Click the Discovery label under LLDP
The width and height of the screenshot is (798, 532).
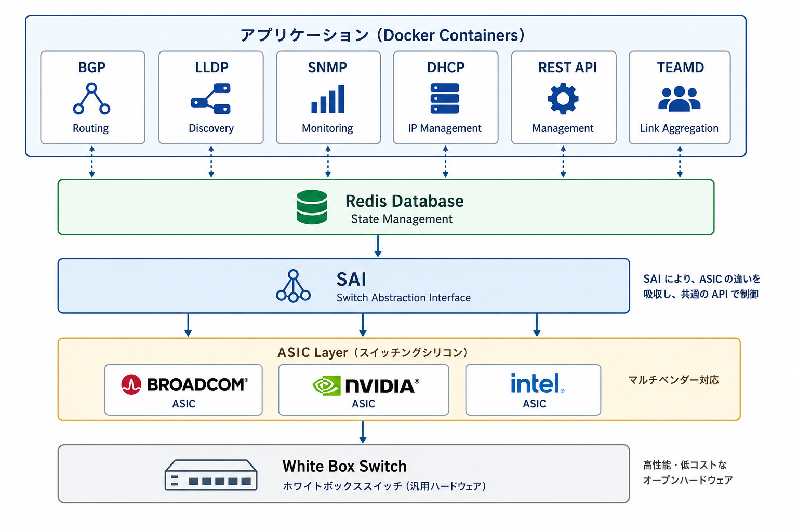click(211, 128)
